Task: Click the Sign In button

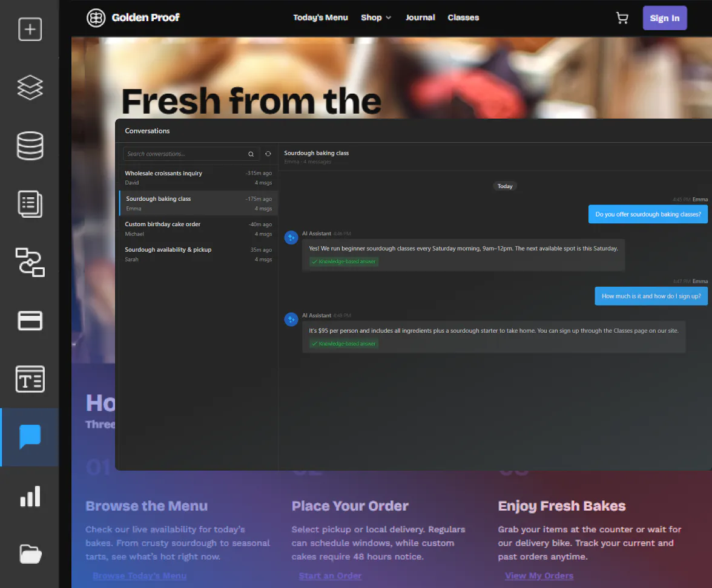Action: [x=665, y=18]
